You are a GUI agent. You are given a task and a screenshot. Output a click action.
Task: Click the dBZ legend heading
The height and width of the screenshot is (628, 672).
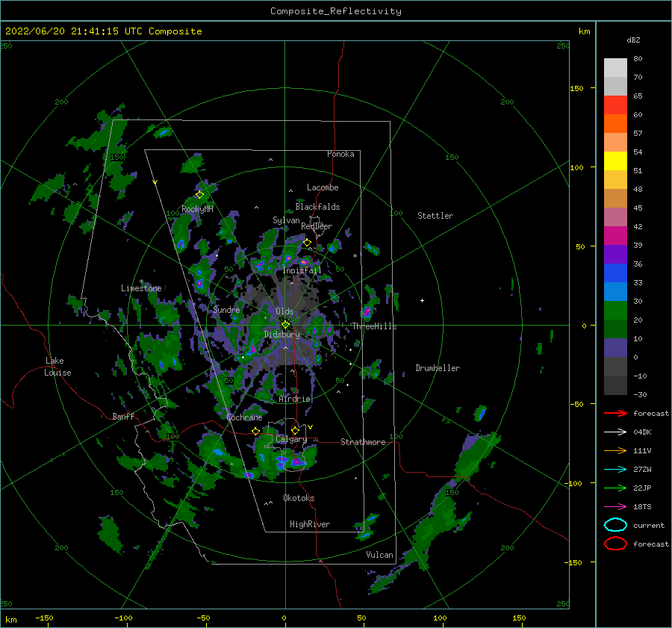[x=633, y=40]
